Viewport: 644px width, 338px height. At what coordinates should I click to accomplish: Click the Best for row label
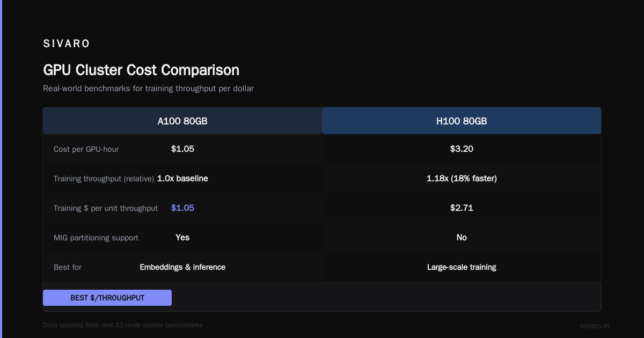68,267
